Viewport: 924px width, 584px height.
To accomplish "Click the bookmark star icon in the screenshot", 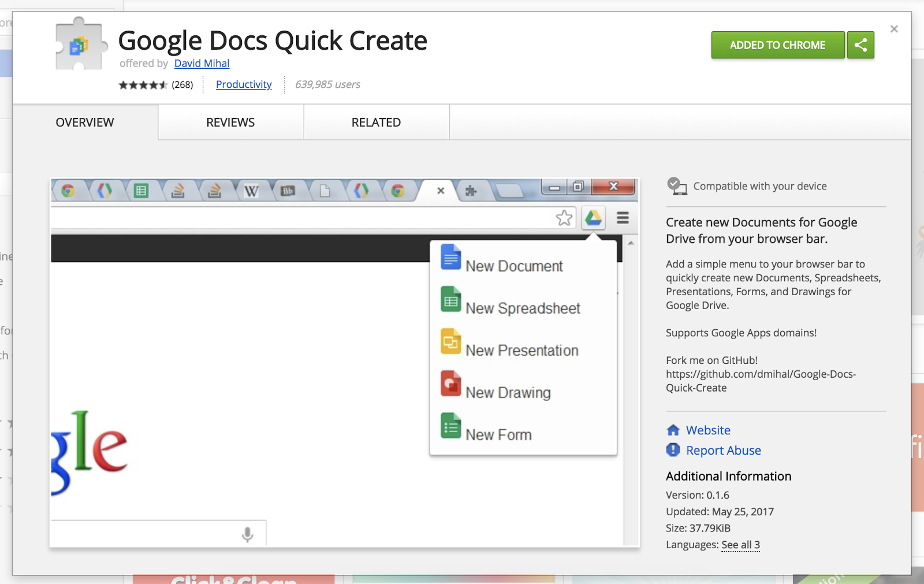I will coord(564,218).
